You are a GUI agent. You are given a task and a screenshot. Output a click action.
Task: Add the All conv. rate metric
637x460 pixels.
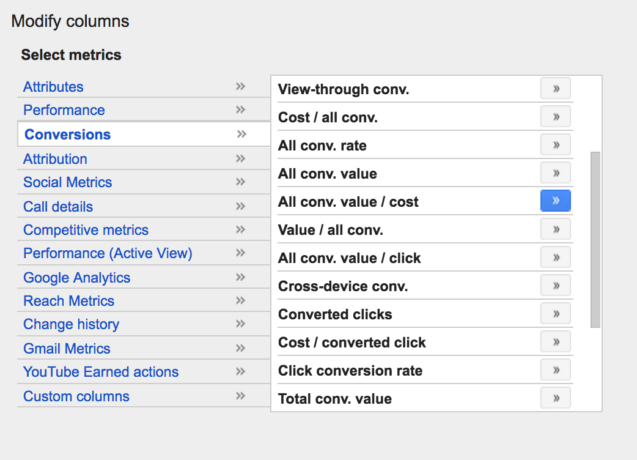tap(555, 145)
